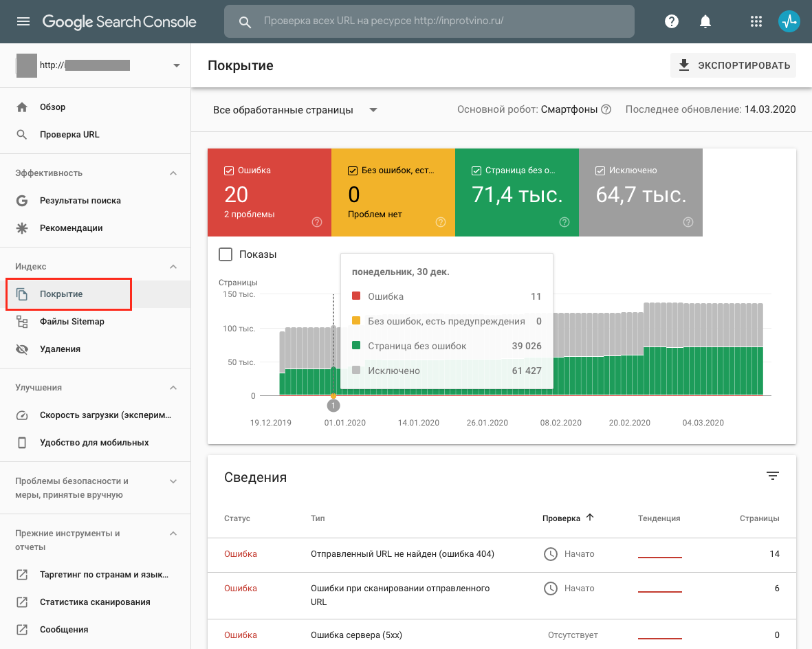Click the download icon in export button
Viewport: 812px width, 649px height.
684,65
